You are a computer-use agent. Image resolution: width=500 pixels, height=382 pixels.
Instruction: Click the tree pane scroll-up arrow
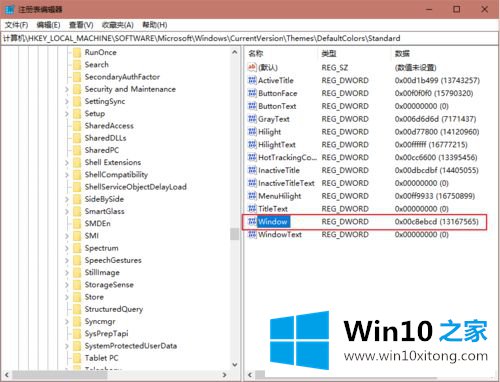tap(235, 52)
